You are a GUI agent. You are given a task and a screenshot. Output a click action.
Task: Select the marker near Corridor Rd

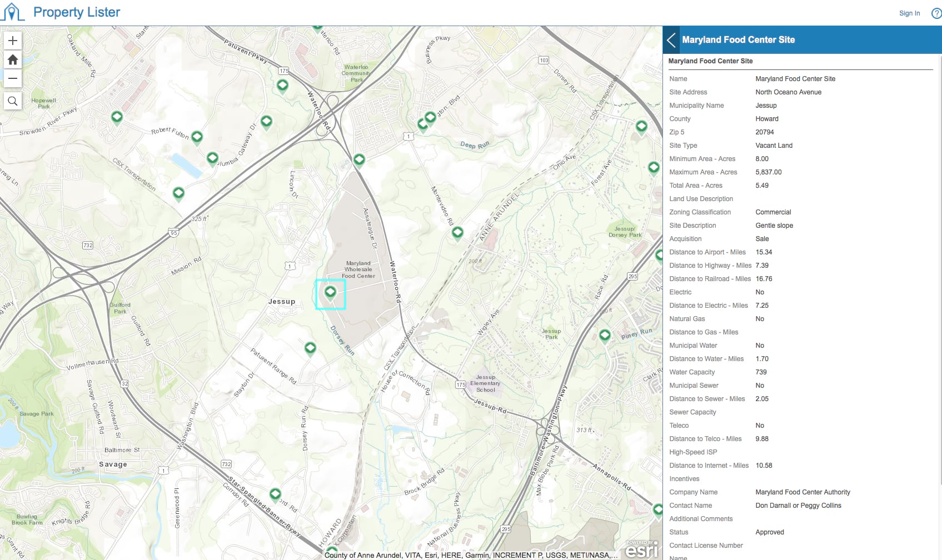tap(275, 494)
